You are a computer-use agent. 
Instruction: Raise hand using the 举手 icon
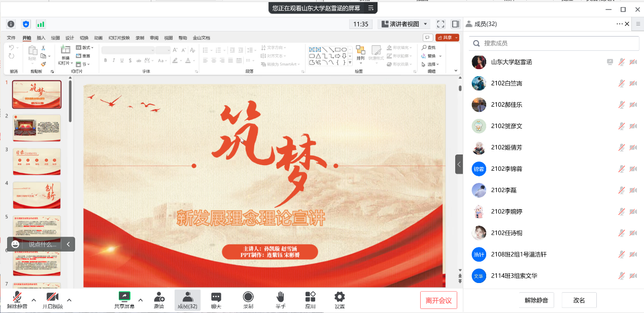click(280, 300)
